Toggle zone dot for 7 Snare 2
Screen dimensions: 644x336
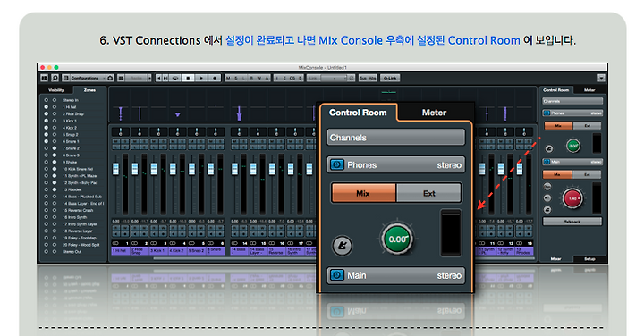[55, 148]
